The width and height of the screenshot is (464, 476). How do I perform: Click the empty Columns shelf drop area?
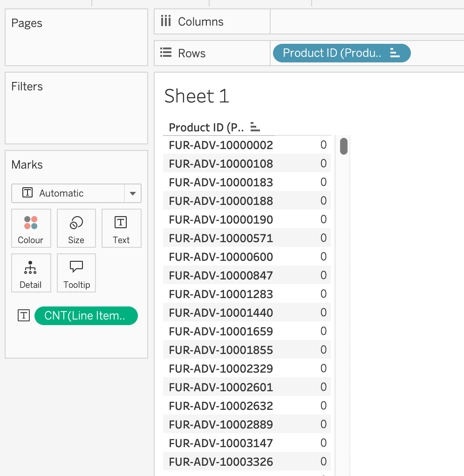click(367, 21)
